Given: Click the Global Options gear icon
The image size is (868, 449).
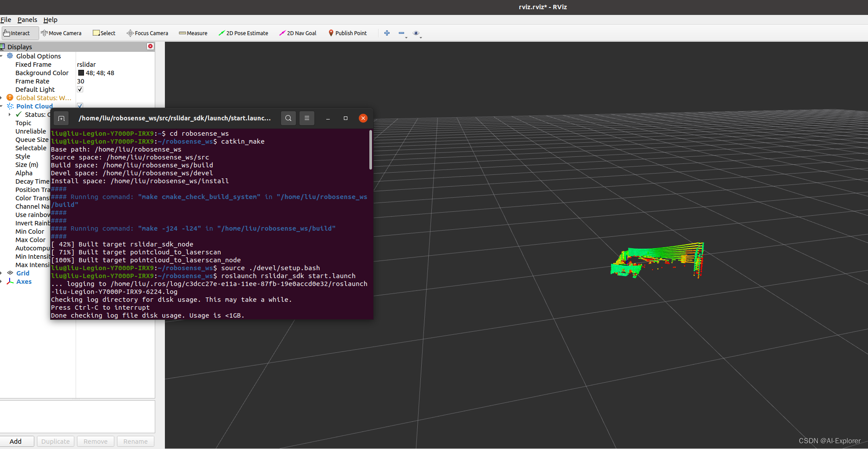Looking at the screenshot, I should point(10,56).
